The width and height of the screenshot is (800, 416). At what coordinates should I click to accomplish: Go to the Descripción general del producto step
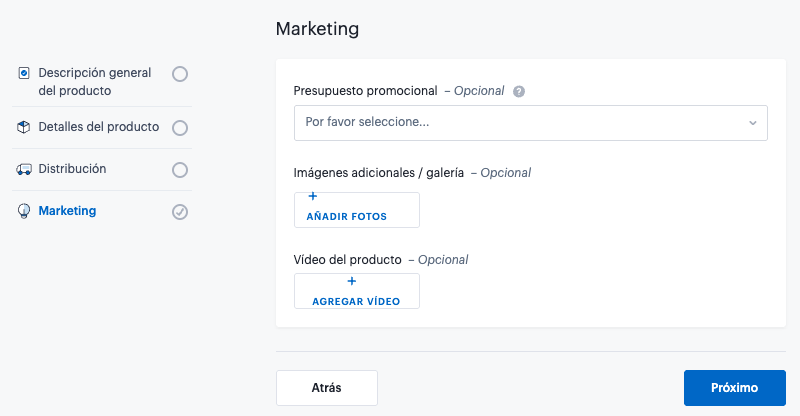tap(94, 82)
